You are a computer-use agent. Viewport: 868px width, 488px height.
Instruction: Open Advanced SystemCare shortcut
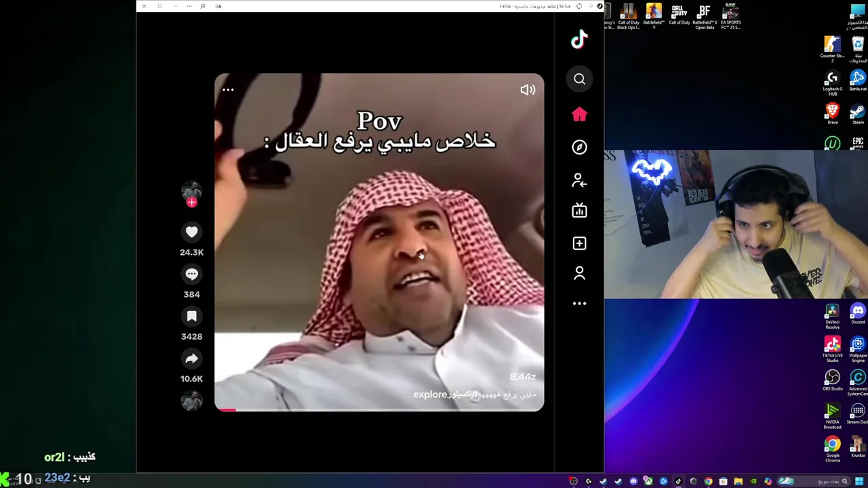coord(858,383)
